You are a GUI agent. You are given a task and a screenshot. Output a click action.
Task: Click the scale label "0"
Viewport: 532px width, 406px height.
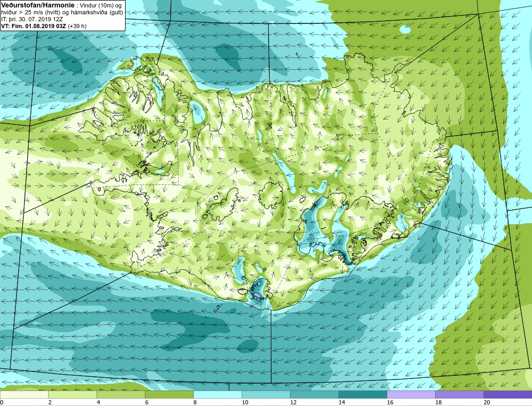2,402
